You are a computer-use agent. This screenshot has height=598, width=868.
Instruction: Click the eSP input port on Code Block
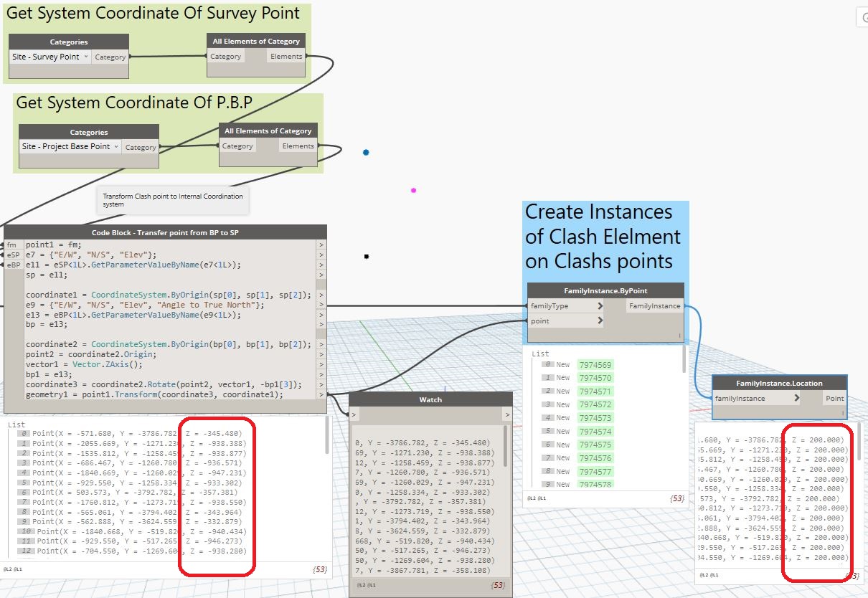(x=13, y=255)
